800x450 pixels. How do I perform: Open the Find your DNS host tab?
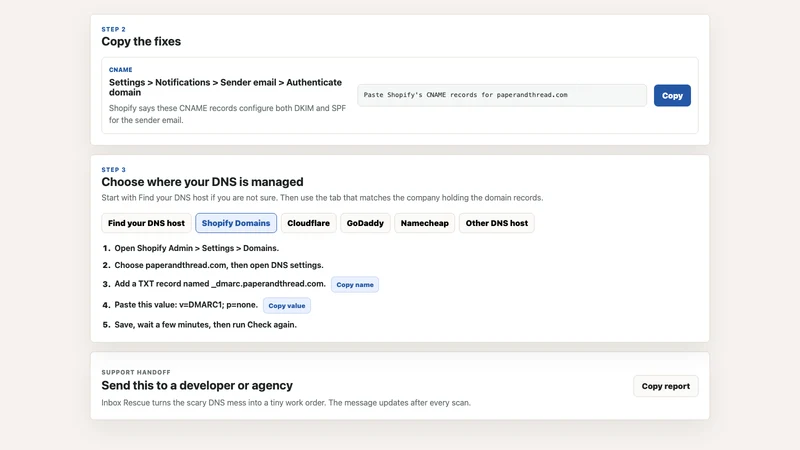[146, 223]
